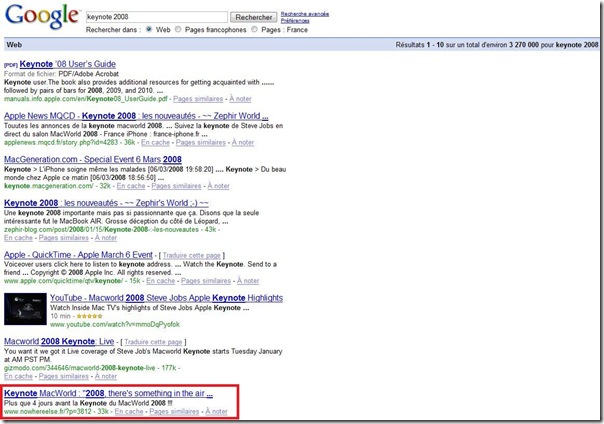604x424 pixels.
Task: Click the Google logo
Action: [x=42, y=17]
